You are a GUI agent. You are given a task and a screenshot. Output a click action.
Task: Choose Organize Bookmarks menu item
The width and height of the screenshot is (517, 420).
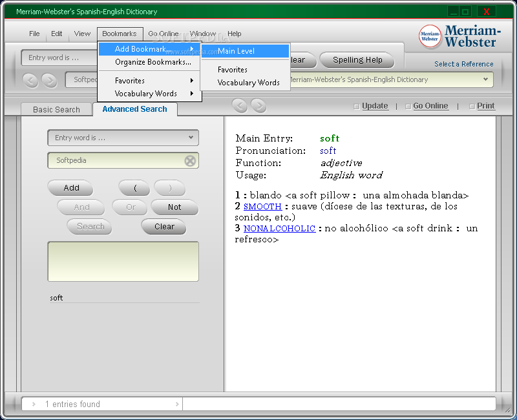coord(150,62)
